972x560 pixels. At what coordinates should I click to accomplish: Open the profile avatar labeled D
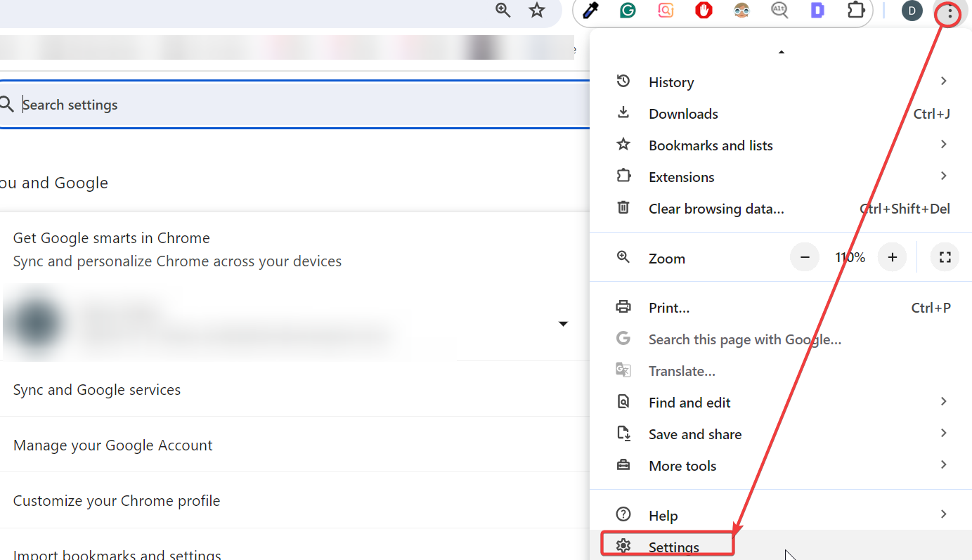(912, 11)
